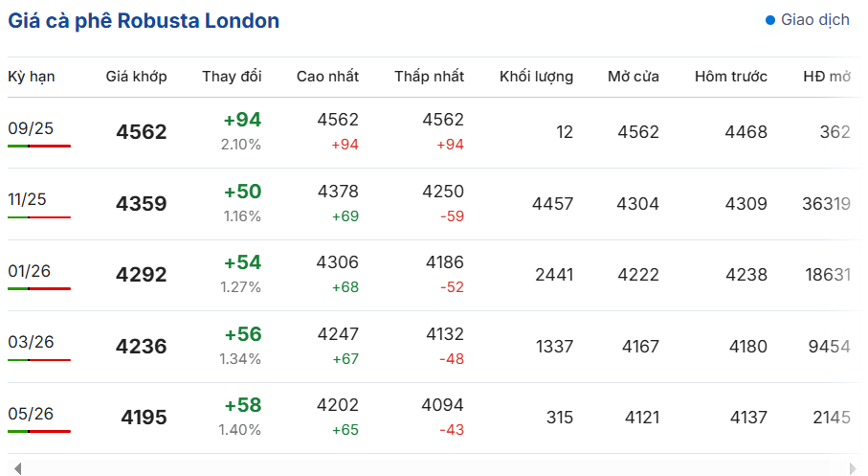Viewport: 868px width, 476px height.
Task: Select the 01/26 contract term
Action: [x=30, y=271]
